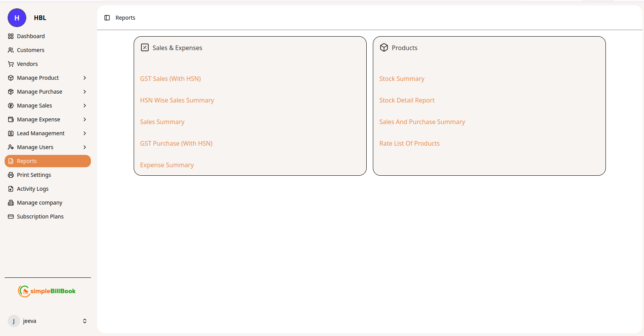This screenshot has width=644, height=336.
Task: Click the Vendors cart icon
Action: point(11,64)
